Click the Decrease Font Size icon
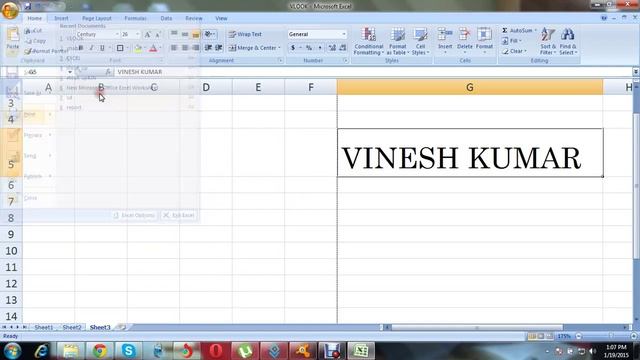Screen dimensions: 640x360 click(x=158, y=35)
